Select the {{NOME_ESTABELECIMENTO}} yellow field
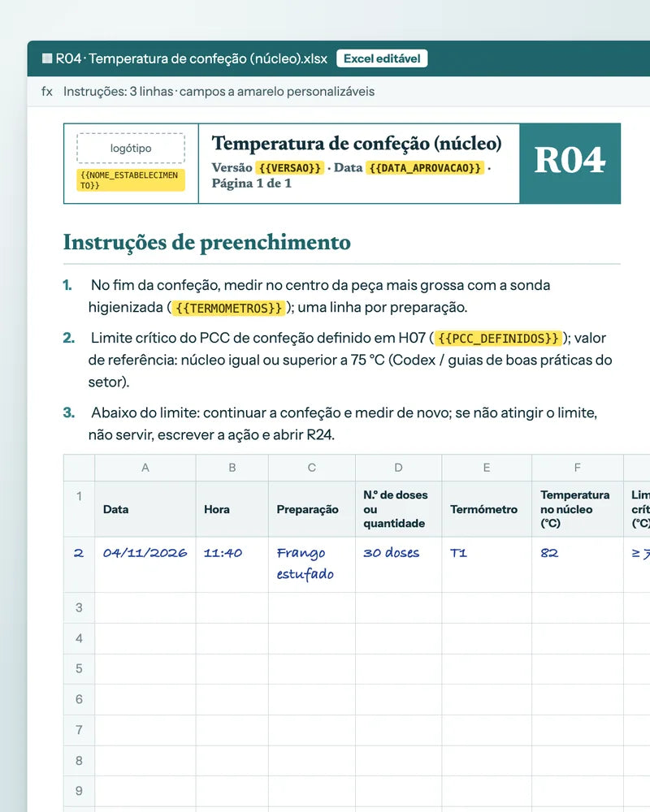650x812 pixels. coord(131,180)
